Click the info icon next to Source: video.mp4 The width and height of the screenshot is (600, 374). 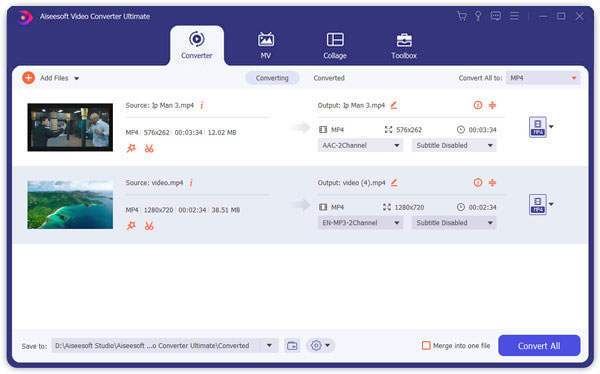click(191, 183)
